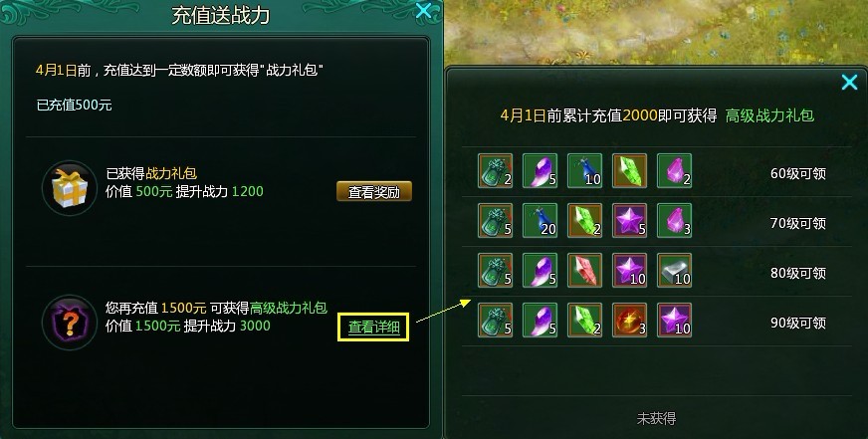868x439 pixels.
Task: Select the green crystal in the 60级 row
Action: pos(630,171)
